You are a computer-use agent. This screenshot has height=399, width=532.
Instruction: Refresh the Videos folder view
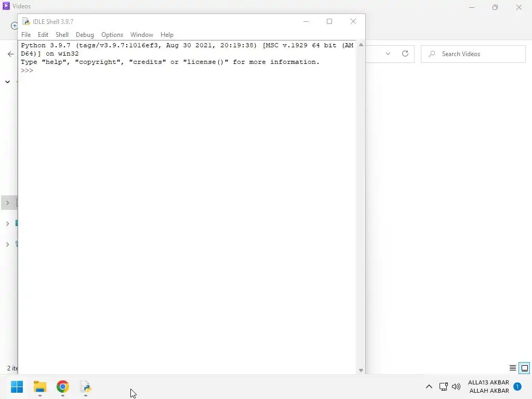point(405,54)
